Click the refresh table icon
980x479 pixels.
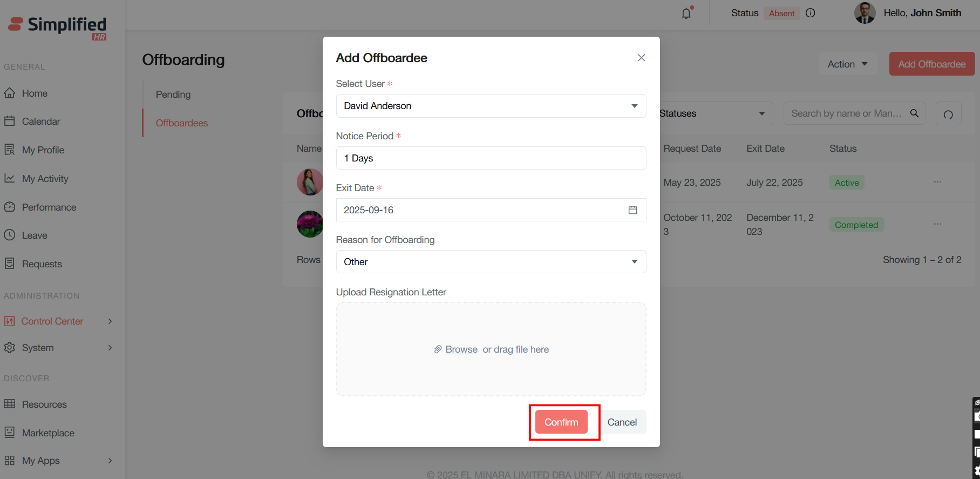[948, 114]
